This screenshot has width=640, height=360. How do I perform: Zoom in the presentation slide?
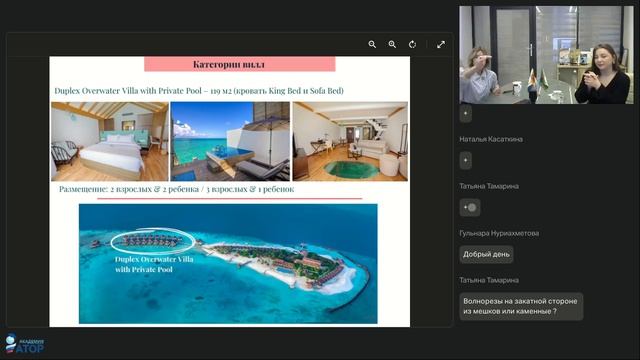pos(392,44)
